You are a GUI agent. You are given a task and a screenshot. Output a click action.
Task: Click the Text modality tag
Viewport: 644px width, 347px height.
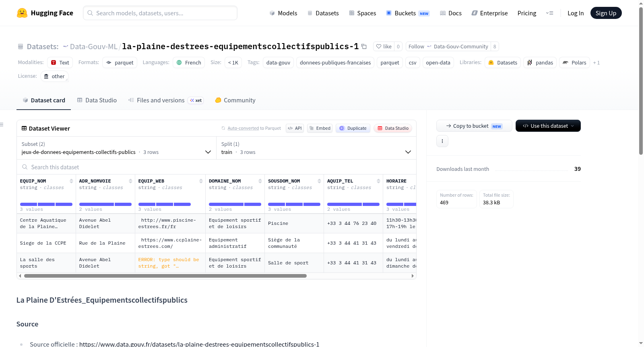coord(60,62)
